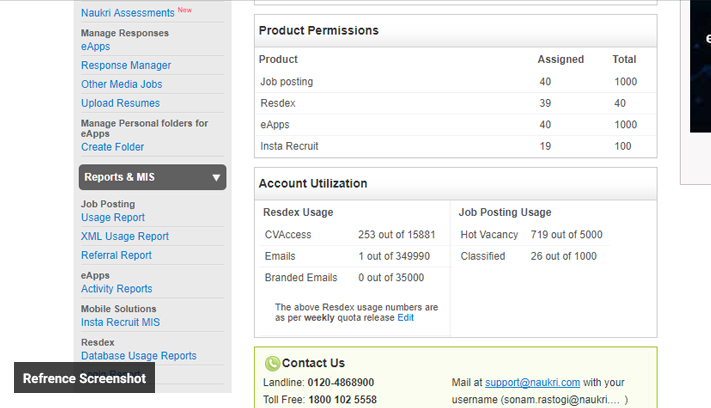
Task: Click the Contact Us phone icon
Action: pyautogui.click(x=272, y=364)
